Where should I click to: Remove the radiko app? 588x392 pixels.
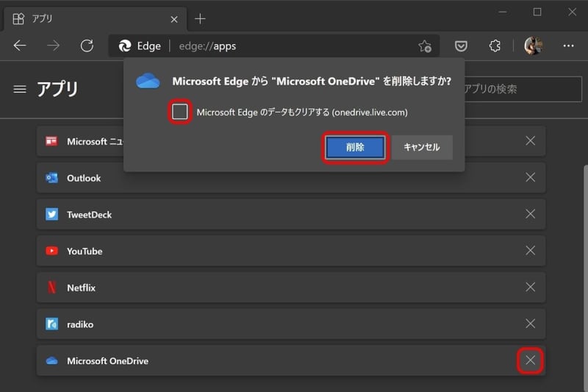coord(530,324)
